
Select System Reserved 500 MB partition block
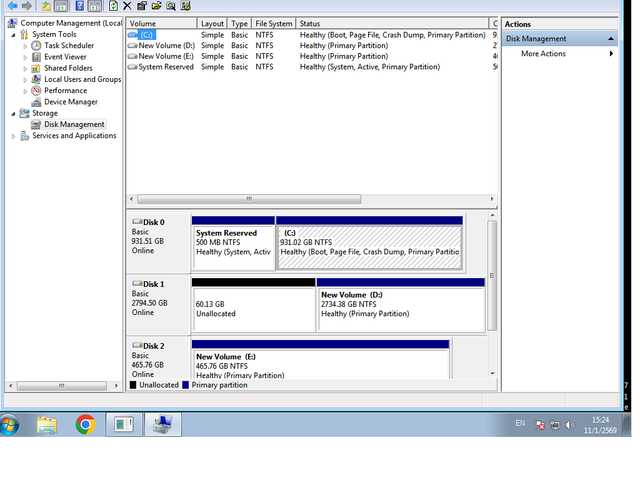[x=233, y=243]
